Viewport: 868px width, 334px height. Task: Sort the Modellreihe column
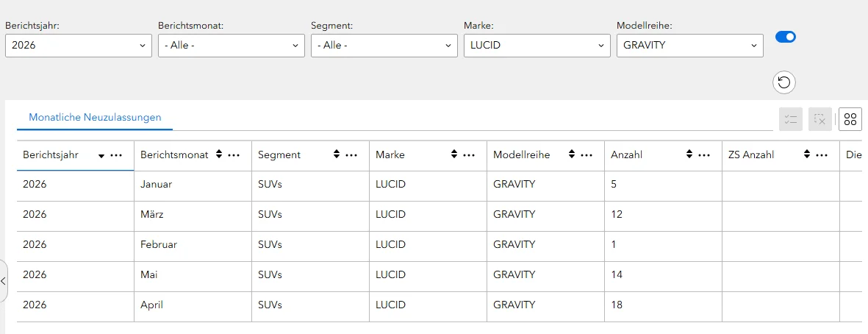click(571, 155)
